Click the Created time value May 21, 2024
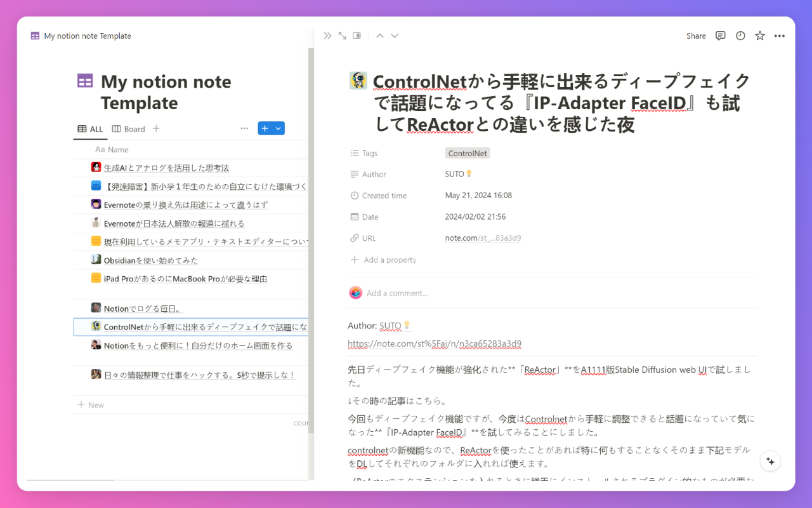Viewport: 812px width, 508px height. coord(478,196)
